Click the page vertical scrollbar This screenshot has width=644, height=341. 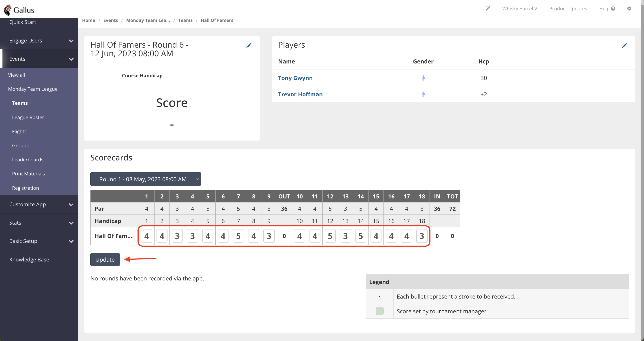(x=642, y=170)
